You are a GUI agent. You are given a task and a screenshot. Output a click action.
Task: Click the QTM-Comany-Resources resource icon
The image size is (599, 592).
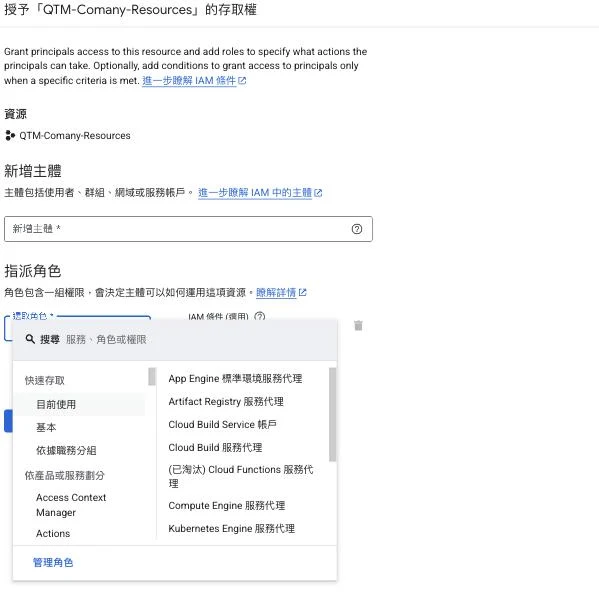10,135
